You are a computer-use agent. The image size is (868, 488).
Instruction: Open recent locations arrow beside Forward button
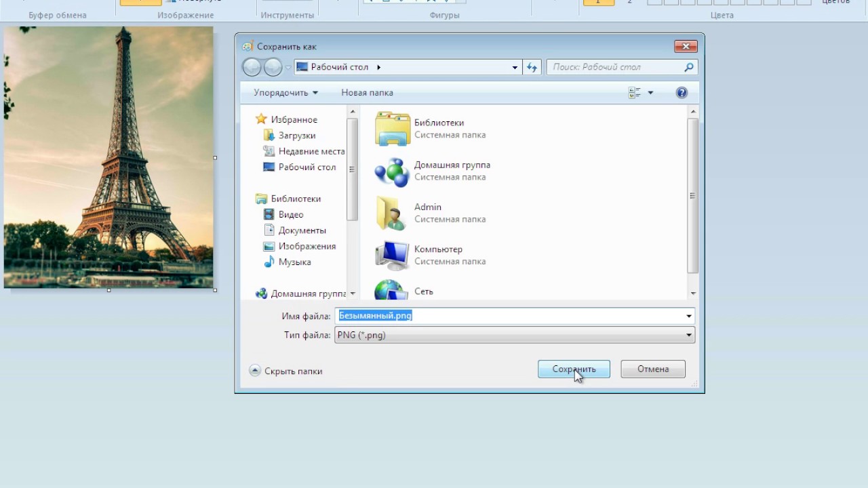click(x=288, y=67)
